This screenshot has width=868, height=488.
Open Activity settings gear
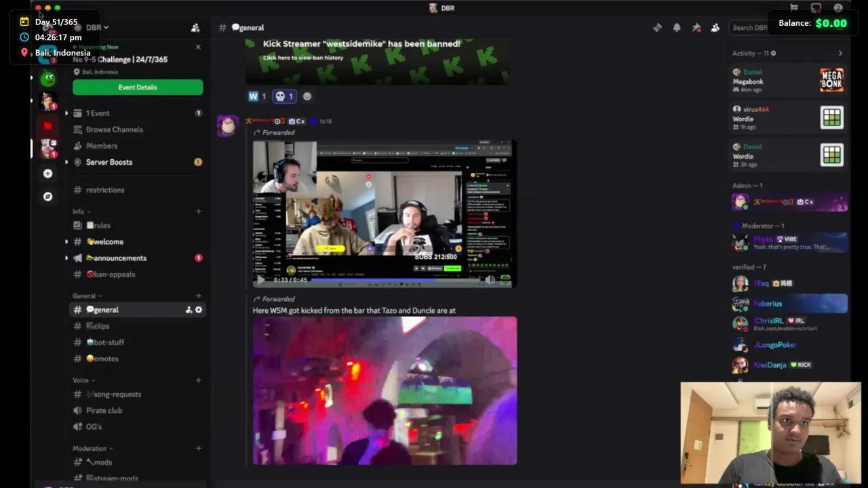click(x=773, y=54)
